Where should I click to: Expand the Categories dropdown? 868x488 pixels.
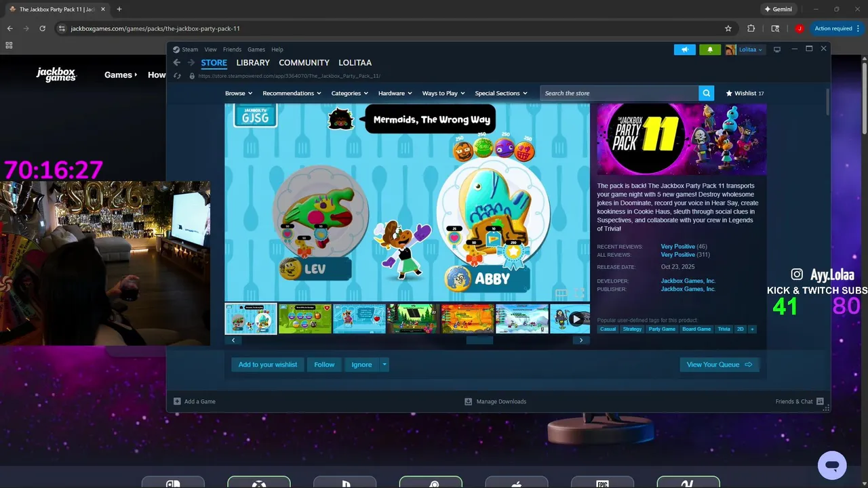click(350, 94)
